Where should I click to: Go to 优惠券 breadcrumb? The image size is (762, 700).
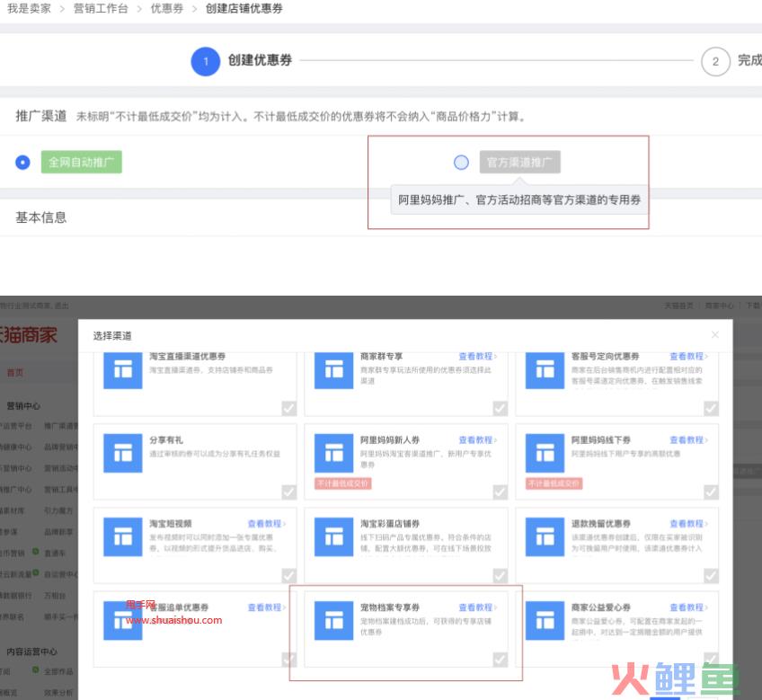[x=167, y=9]
